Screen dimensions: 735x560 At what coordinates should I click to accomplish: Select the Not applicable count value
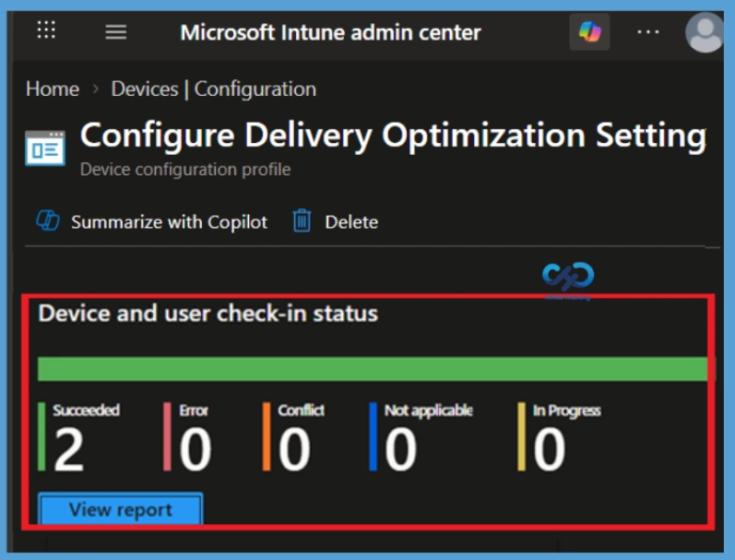(x=401, y=450)
